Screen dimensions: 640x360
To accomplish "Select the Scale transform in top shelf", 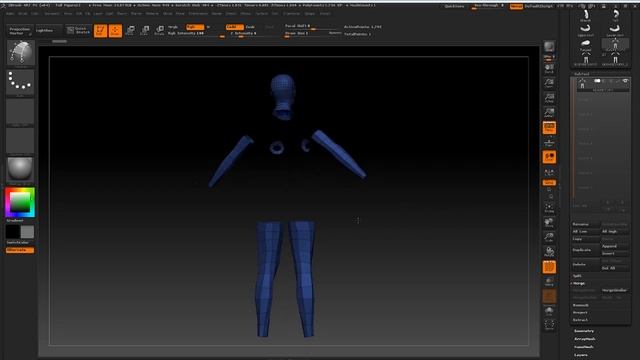I will (x=144, y=31).
